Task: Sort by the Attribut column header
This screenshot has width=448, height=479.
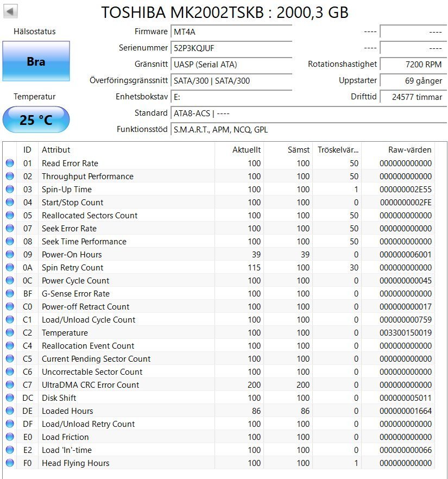Action: [127, 150]
